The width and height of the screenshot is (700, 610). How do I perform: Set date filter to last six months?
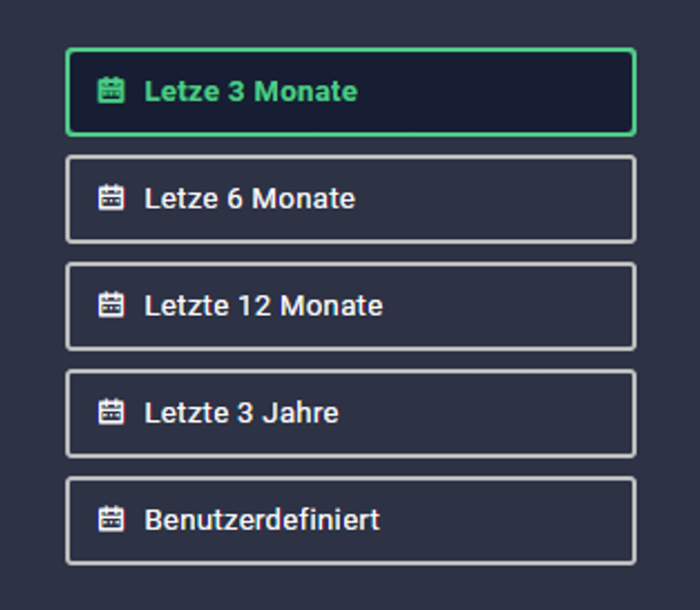[x=351, y=200]
